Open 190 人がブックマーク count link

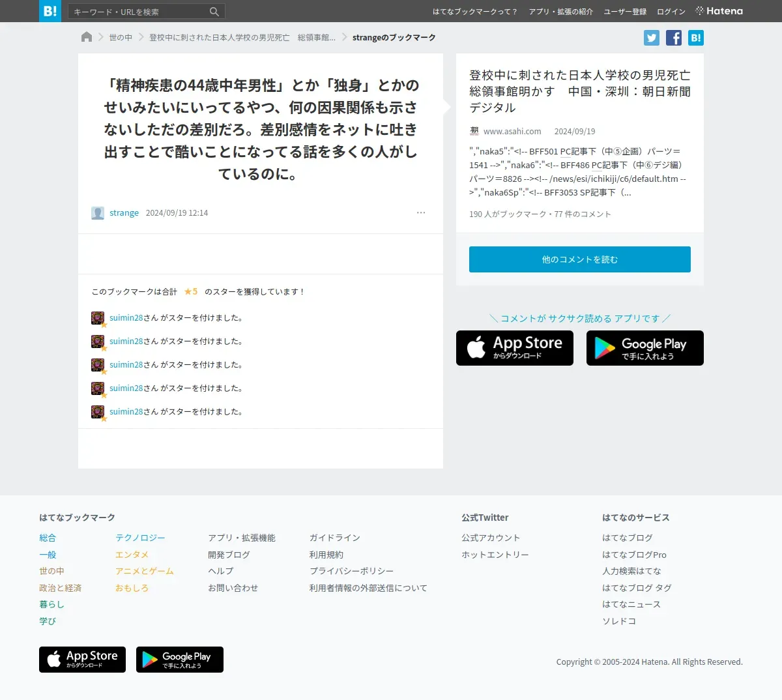[x=508, y=214]
